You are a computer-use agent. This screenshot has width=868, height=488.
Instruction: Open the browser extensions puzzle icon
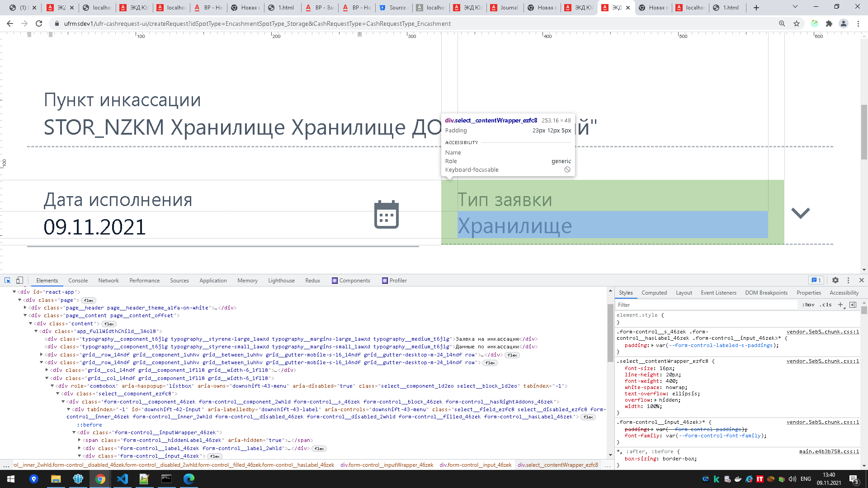coord(829,23)
